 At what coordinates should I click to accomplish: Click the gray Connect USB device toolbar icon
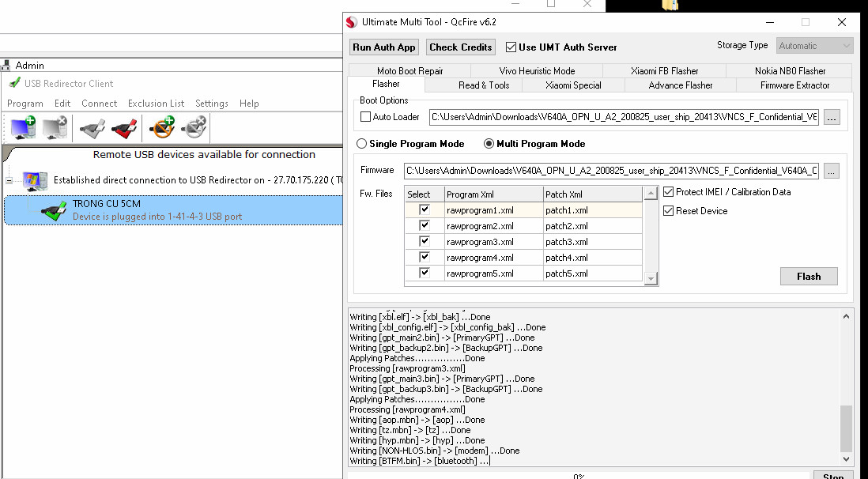[92, 128]
